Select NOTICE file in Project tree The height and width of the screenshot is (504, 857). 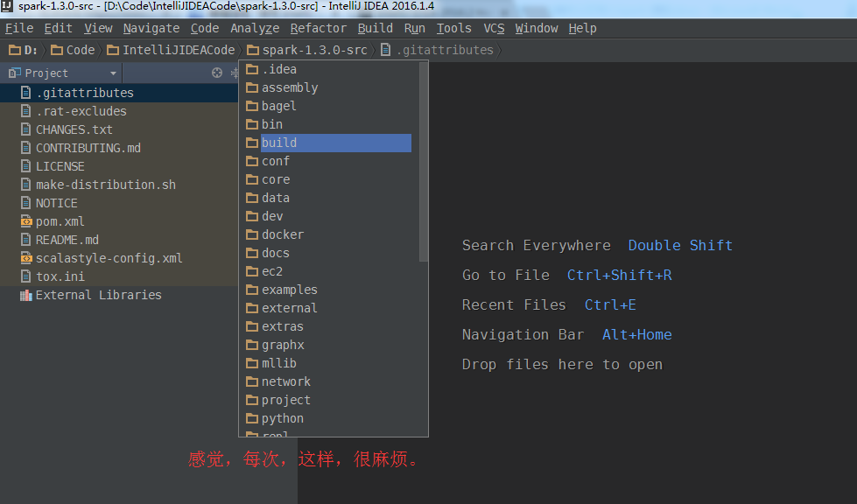pyautogui.click(x=119, y=203)
